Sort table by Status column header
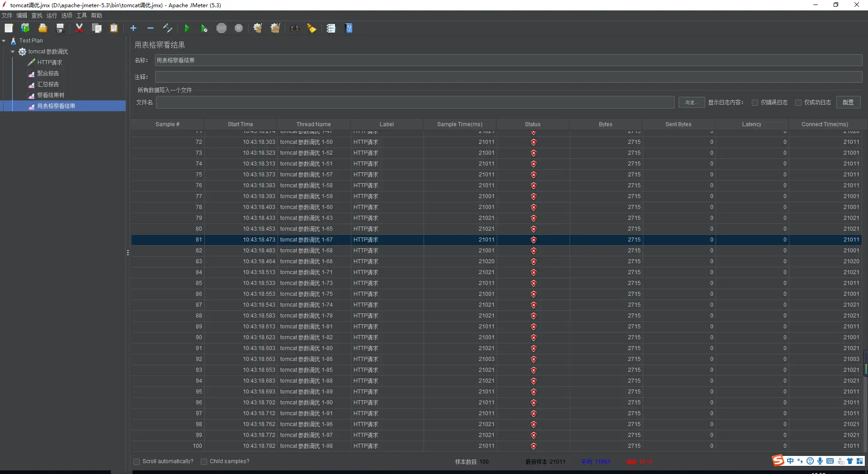 (x=533, y=124)
